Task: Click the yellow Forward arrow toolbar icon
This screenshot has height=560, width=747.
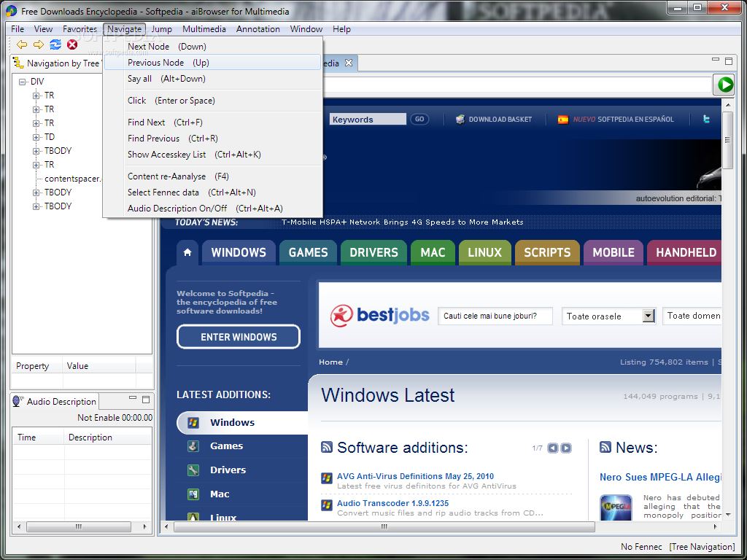Action: 39,44
